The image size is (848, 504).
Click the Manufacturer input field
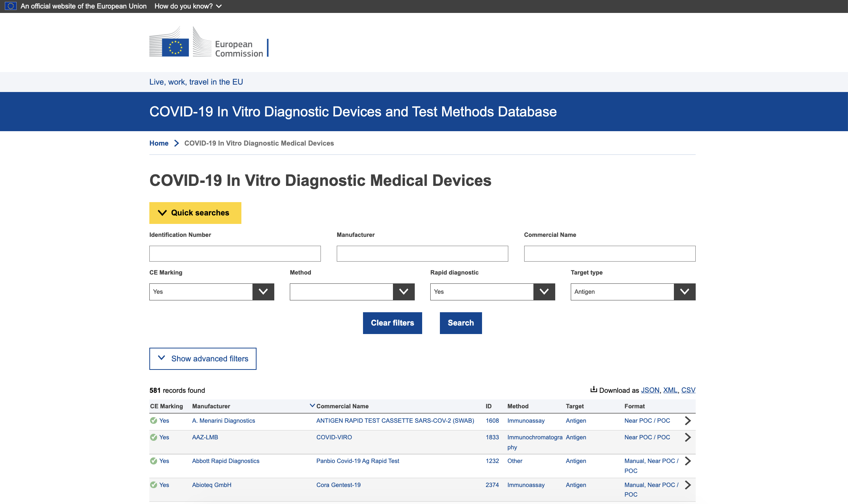click(422, 254)
